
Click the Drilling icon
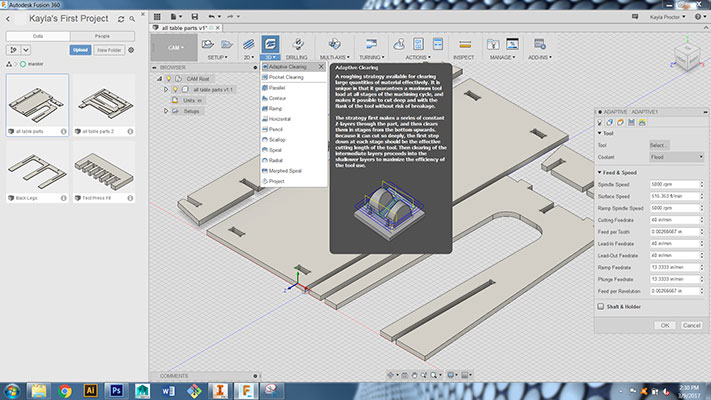click(297, 44)
